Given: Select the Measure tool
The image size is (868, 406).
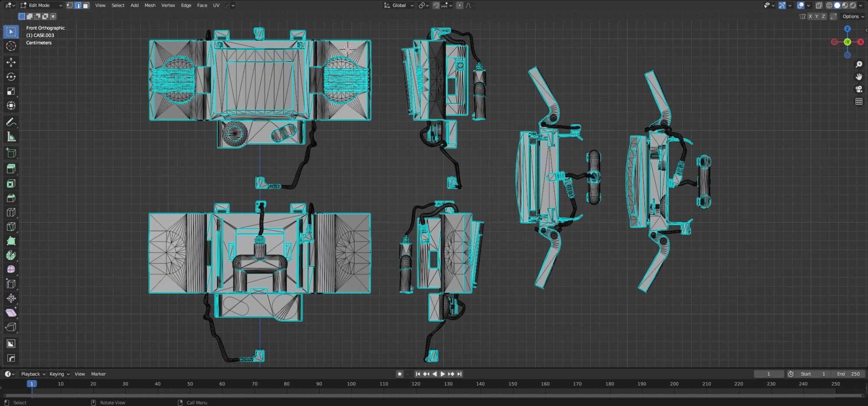Looking at the screenshot, I should tap(11, 137).
